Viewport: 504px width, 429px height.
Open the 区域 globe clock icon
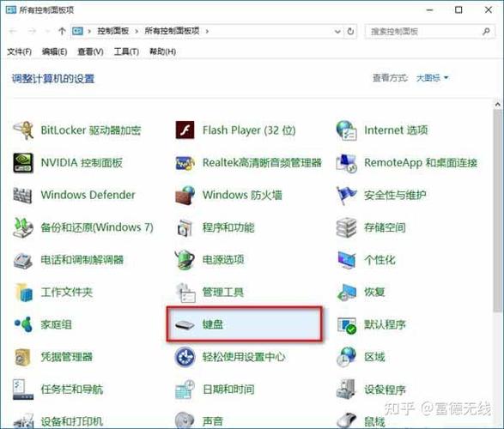(347, 357)
